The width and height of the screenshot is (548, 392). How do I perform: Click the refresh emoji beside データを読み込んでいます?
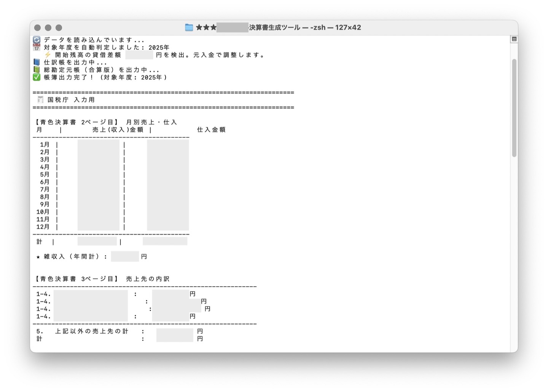coord(37,40)
